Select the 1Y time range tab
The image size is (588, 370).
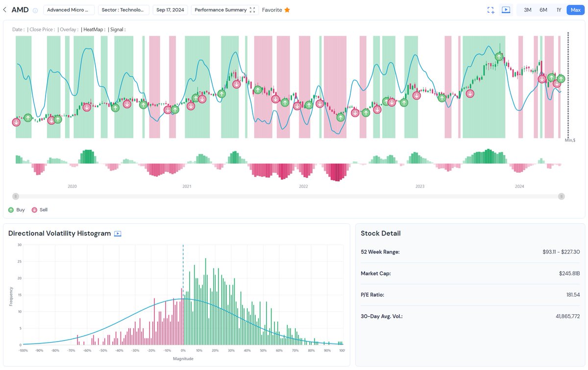(x=559, y=9)
